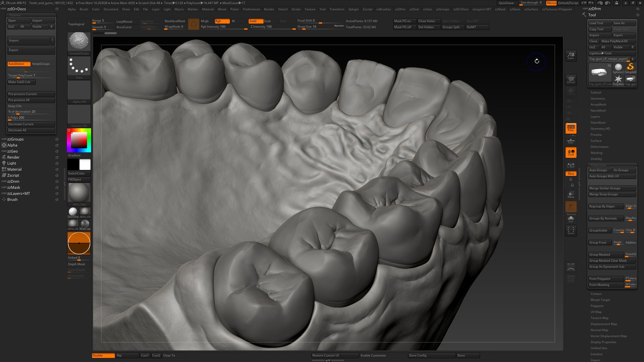Expand the Geometry section in Tool palette
Screen dimensions: 644x362
click(598, 98)
